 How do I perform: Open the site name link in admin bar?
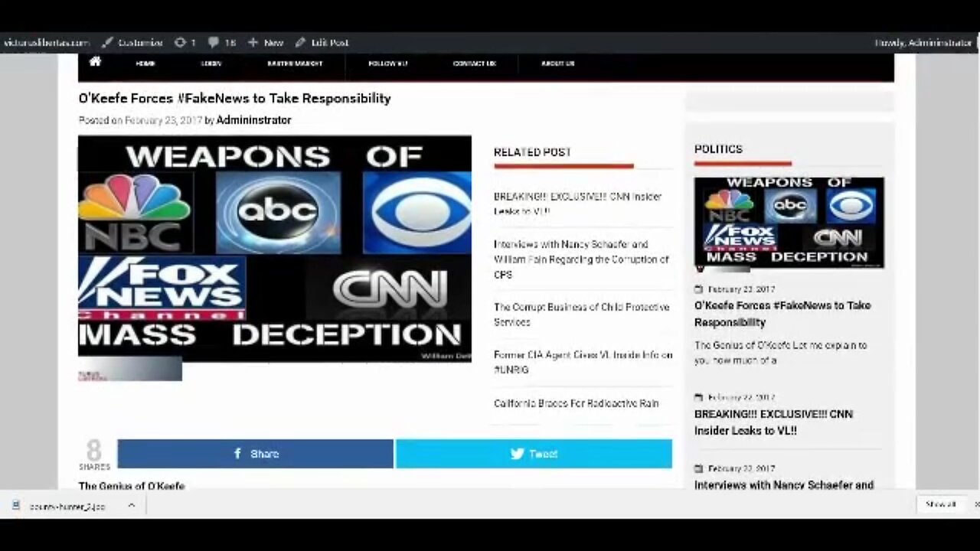(x=46, y=43)
